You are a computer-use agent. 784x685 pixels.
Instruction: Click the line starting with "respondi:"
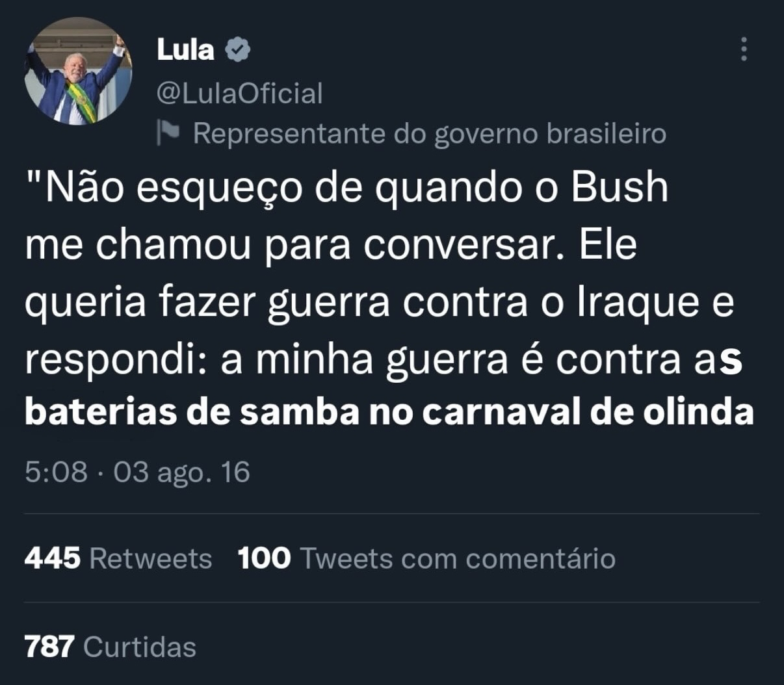pos(384,359)
